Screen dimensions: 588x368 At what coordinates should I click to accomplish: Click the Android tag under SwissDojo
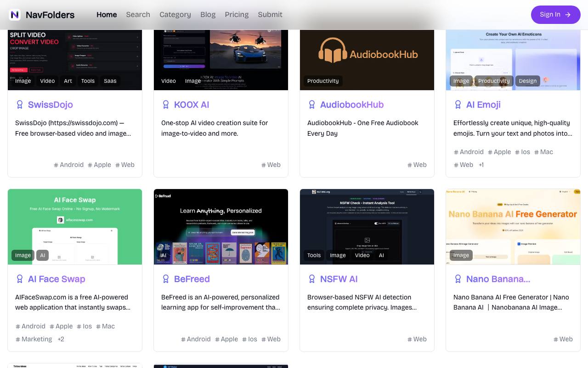click(69, 165)
